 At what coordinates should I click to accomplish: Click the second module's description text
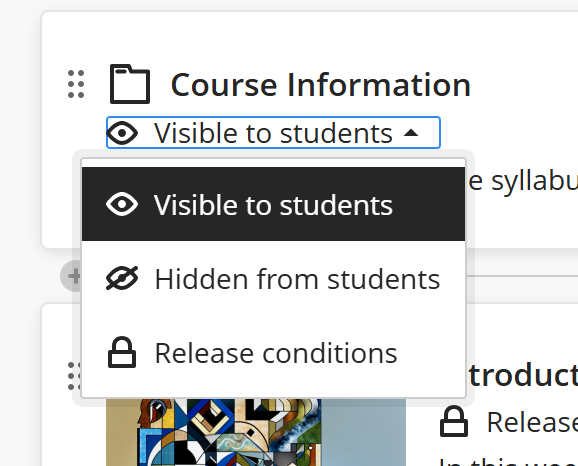(x=509, y=462)
